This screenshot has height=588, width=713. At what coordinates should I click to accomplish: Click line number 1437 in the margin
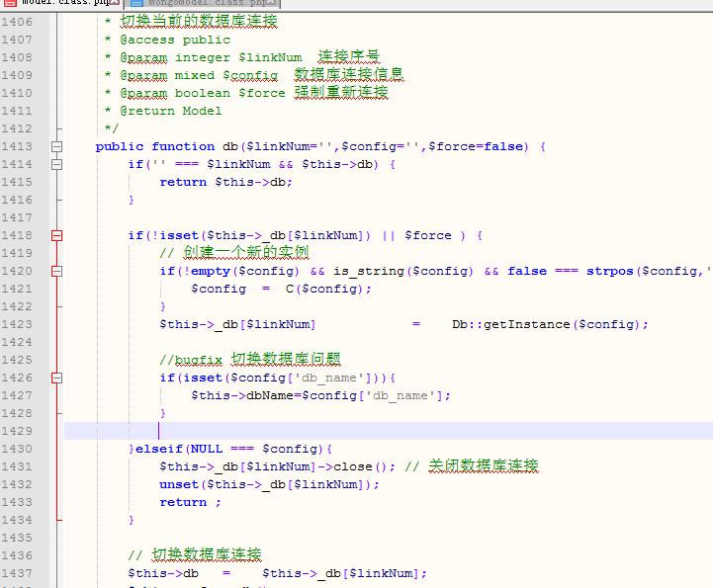click(x=17, y=573)
